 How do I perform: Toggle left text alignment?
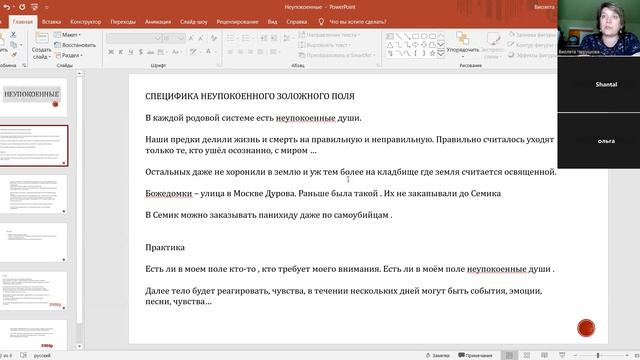[x=231, y=52]
